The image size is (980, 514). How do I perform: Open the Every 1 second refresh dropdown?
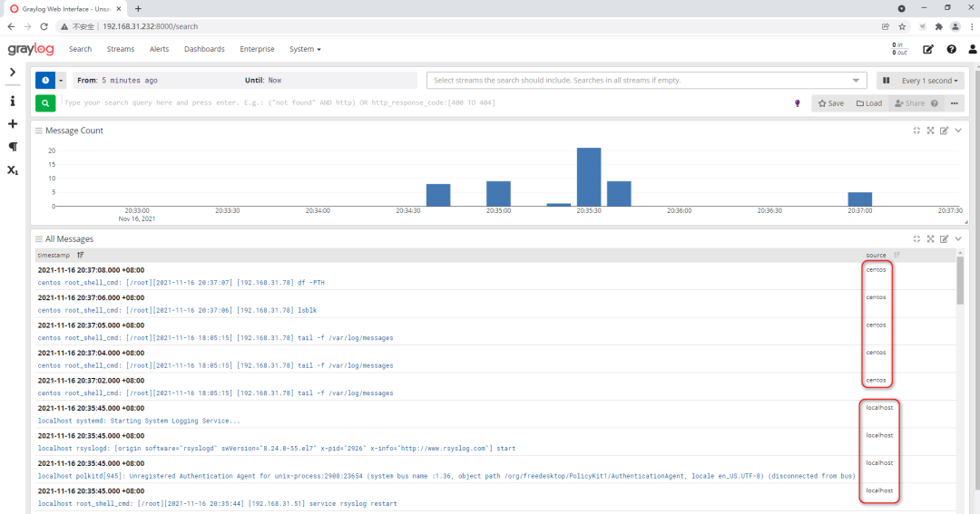tap(927, 81)
